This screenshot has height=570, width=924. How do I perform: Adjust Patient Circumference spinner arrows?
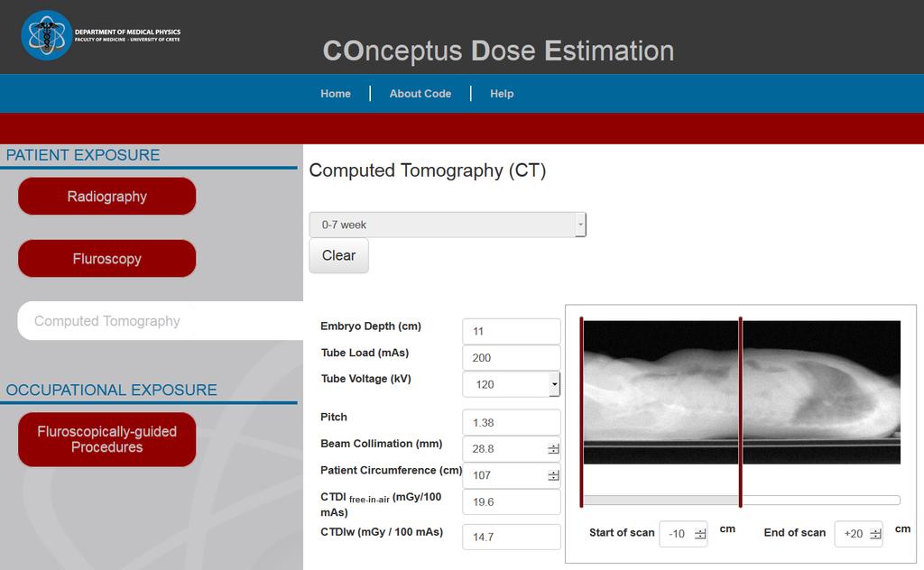pyautogui.click(x=553, y=476)
